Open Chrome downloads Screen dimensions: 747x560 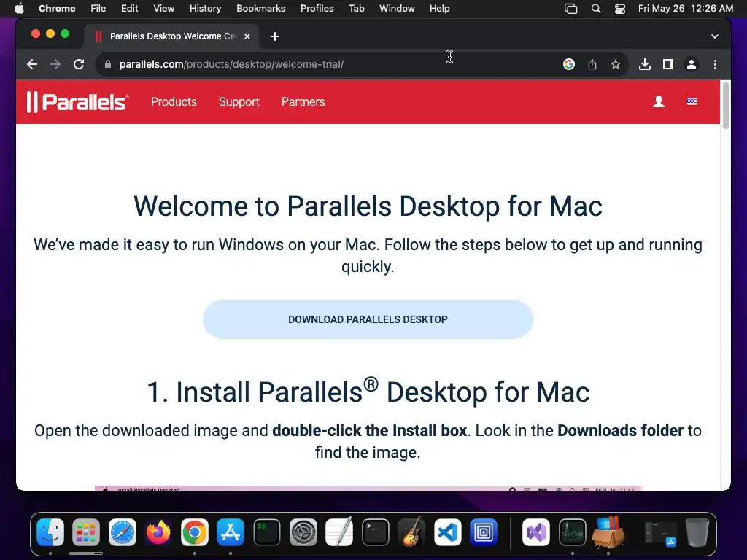[x=645, y=64]
